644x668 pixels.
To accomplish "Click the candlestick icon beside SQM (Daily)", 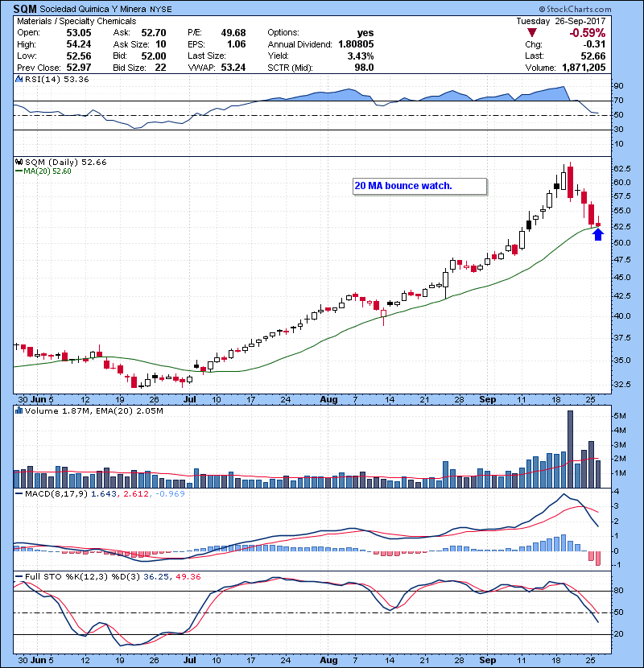I will pyautogui.click(x=19, y=162).
